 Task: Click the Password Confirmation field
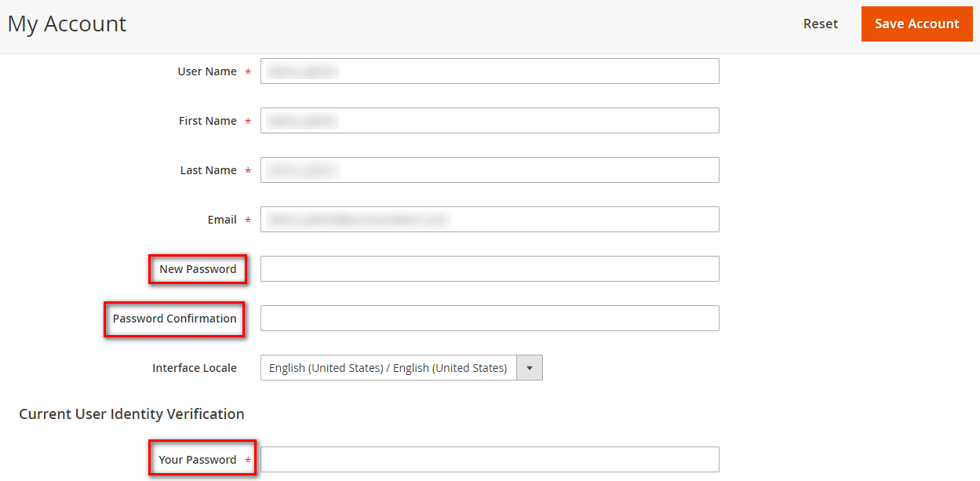[490, 318]
